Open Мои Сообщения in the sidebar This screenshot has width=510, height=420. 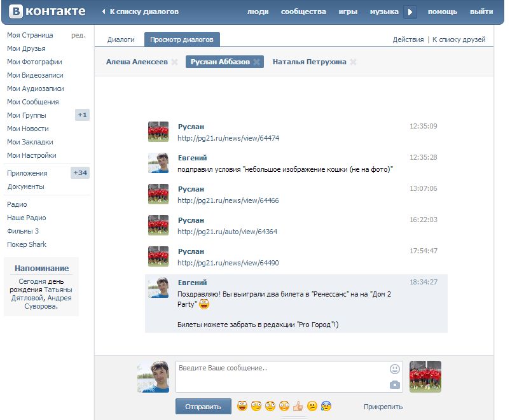(x=32, y=102)
